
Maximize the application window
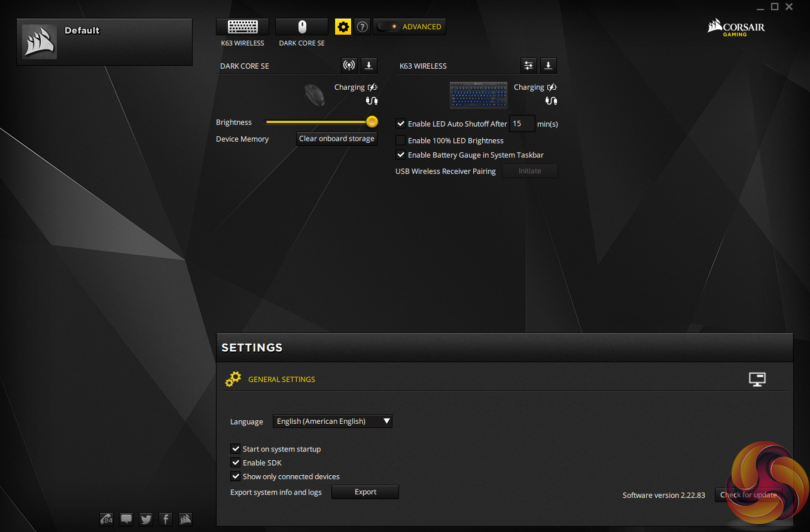point(775,7)
